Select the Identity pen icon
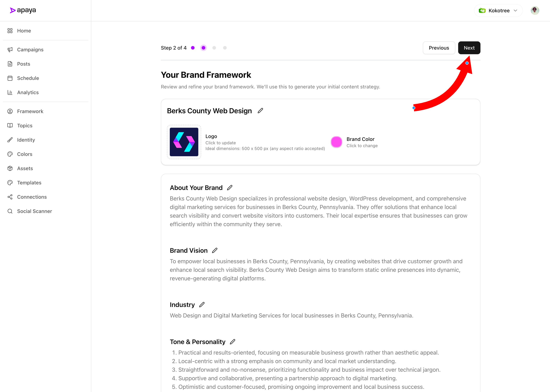The height and width of the screenshot is (392, 550). [10, 139]
